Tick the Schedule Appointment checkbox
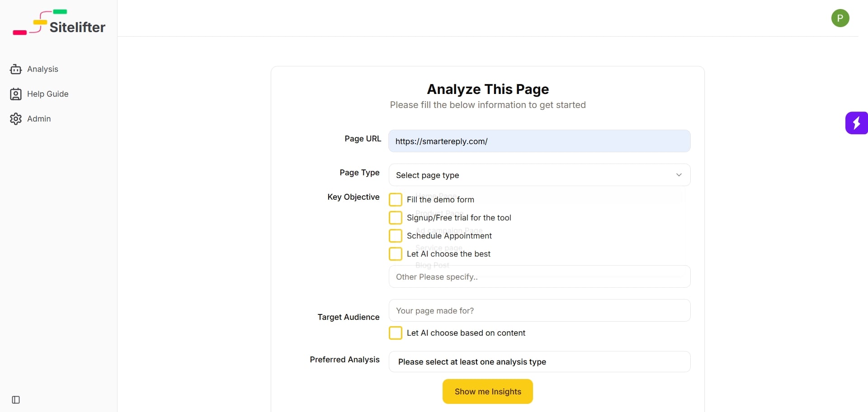 click(x=396, y=236)
